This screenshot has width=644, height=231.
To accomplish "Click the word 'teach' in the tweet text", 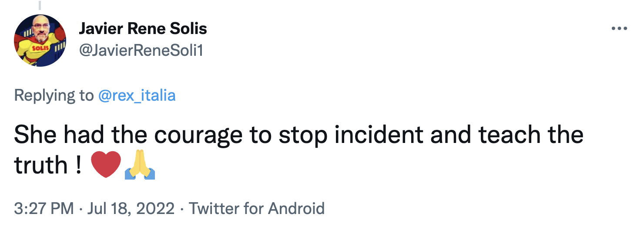I will (x=511, y=135).
